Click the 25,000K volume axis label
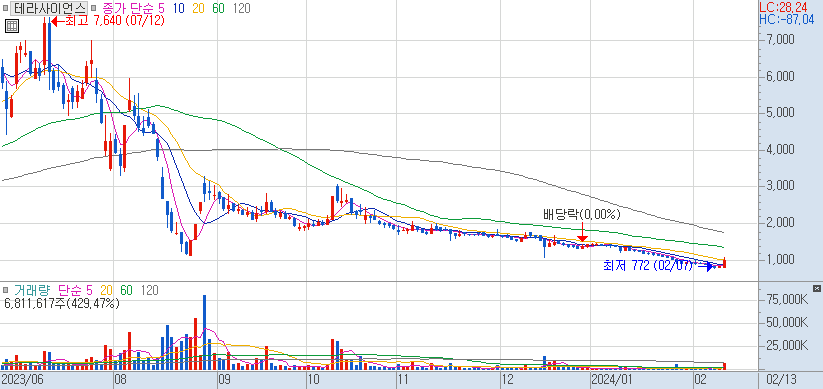The width and height of the screenshot is (823, 389). [787, 345]
